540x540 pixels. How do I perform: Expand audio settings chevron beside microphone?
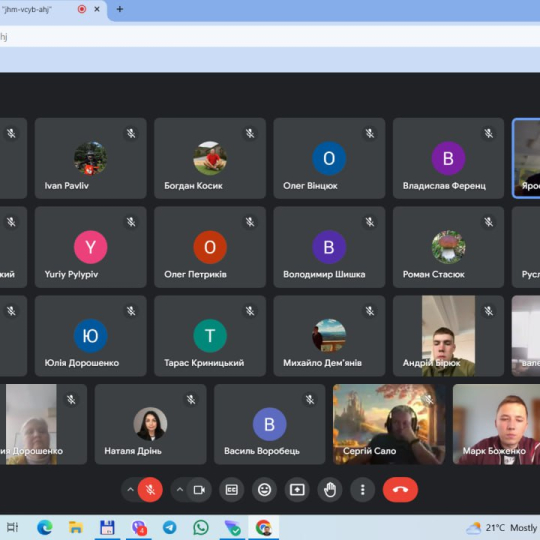pos(130,489)
